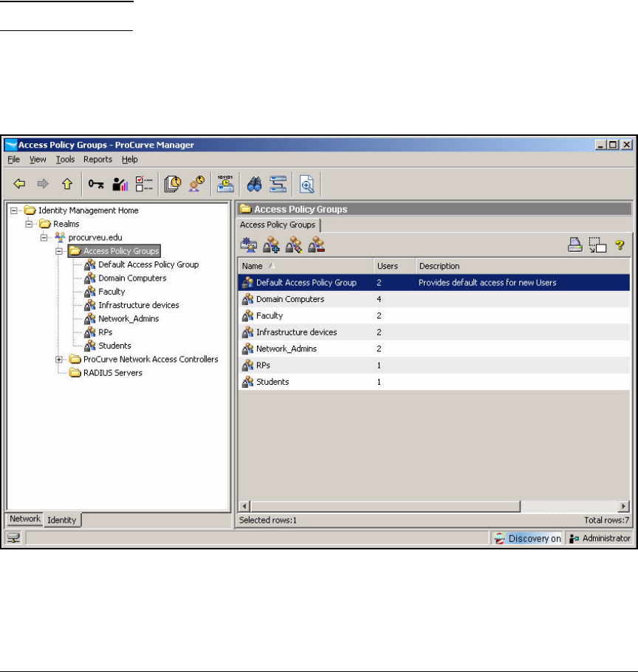Select the Identity tab
The height and width of the screenshot is (672, 638).
click(62, 520)
